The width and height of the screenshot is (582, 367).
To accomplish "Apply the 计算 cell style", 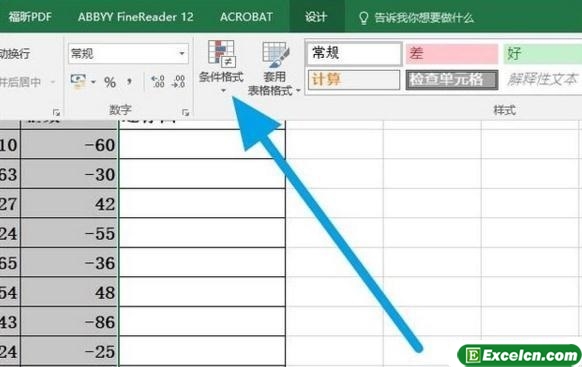I will coord(354,79).
